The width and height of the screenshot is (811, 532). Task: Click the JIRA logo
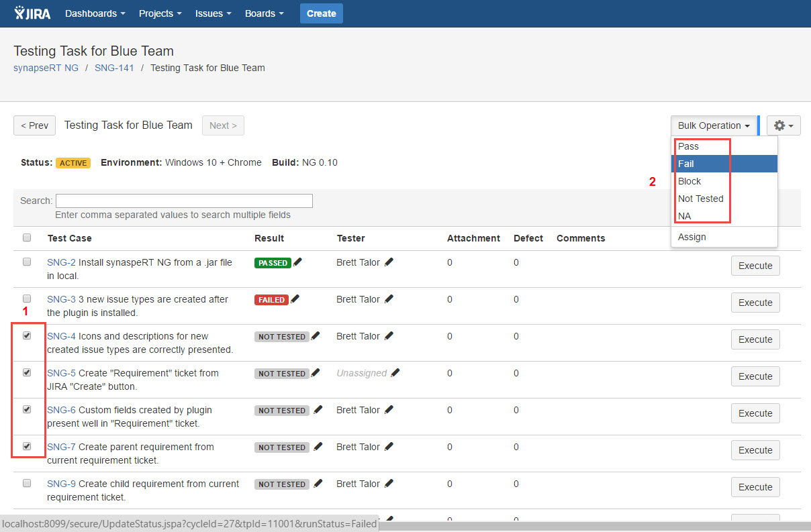point(33,13)
